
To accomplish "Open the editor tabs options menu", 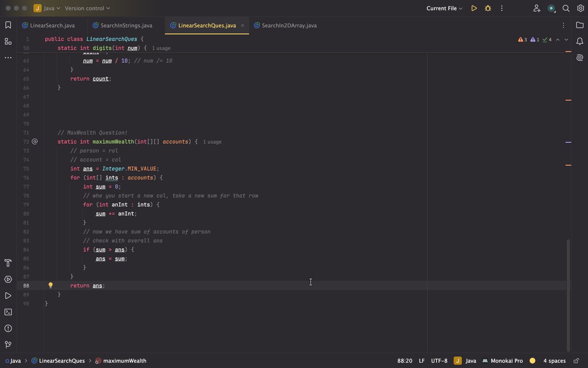I will click(563, 25).
